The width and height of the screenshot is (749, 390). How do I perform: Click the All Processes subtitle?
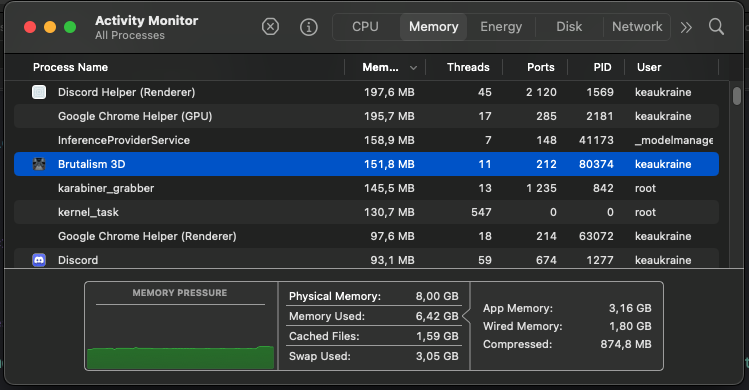coord(129,35)
